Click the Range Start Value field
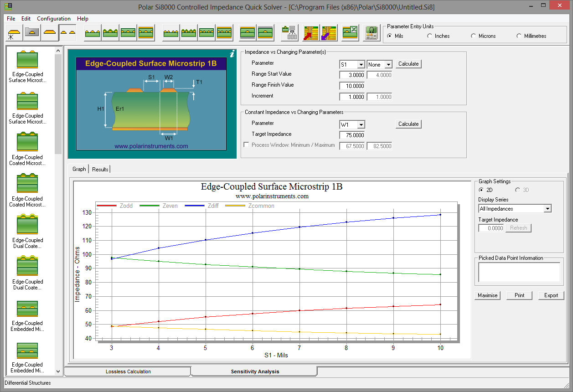Screen dimensions: 573x392 point(352,75)
